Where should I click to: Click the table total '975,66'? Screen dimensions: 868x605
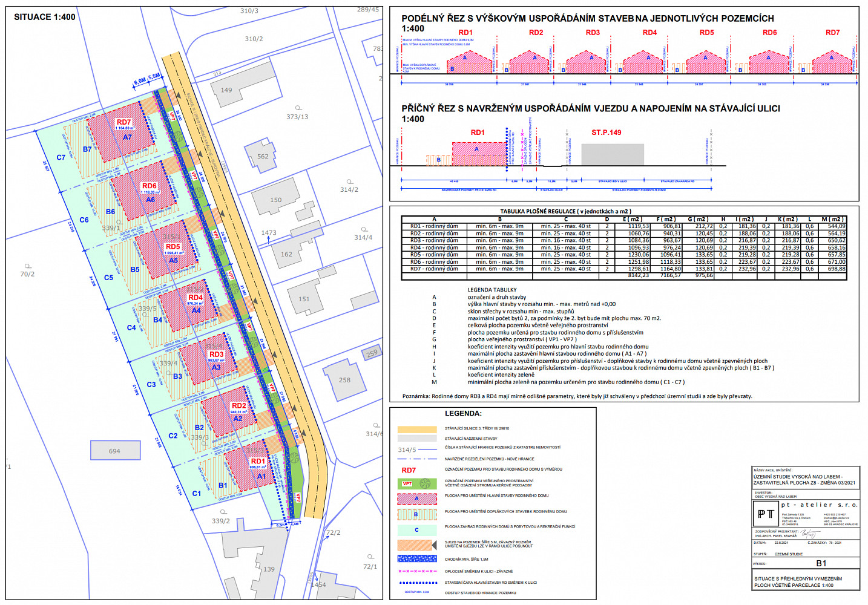point(703,275)
